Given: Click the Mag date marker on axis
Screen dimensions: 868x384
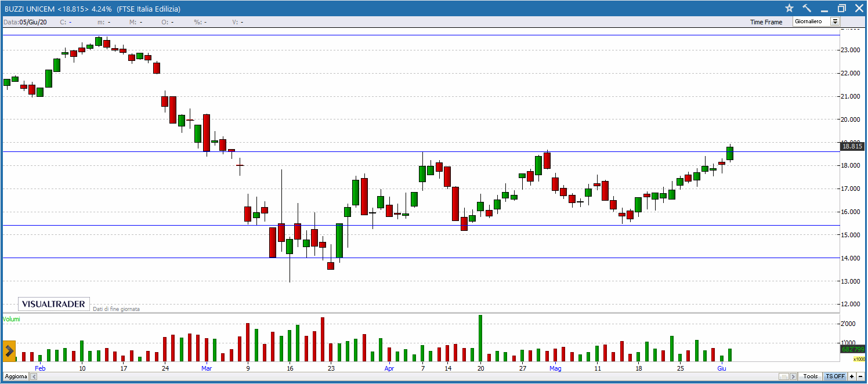Looking at the screenshot, I should [555, 368].
